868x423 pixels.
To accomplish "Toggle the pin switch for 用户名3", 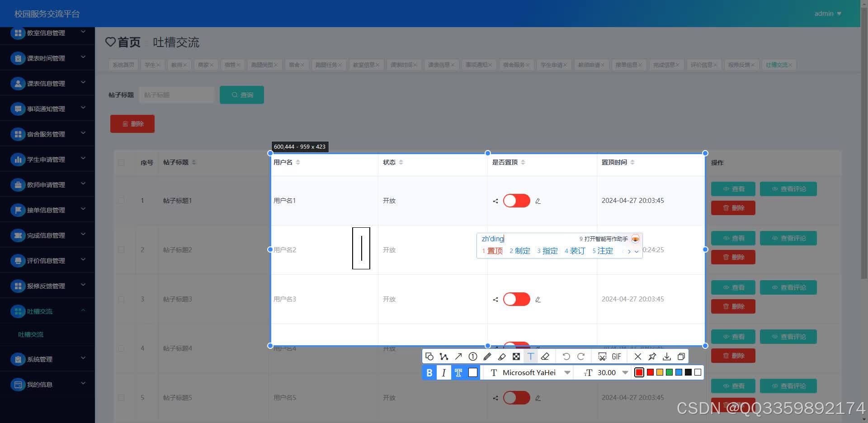I will 517,299.
